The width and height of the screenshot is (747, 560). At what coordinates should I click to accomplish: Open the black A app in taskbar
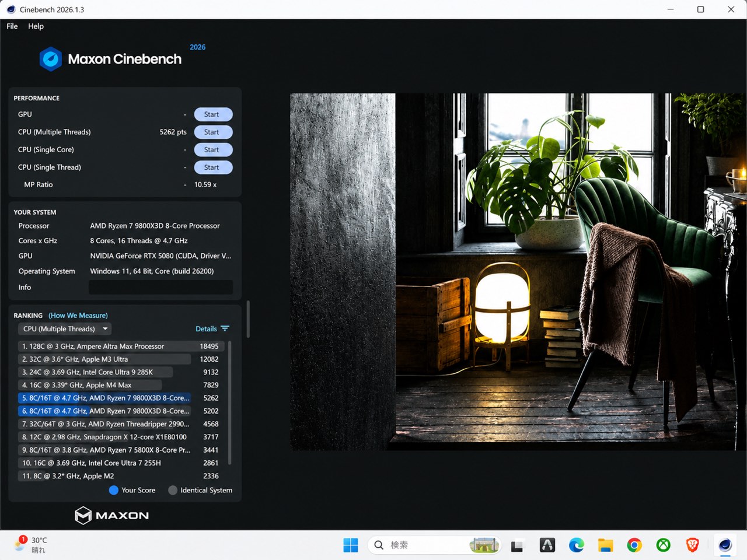(x=547, y=545)
